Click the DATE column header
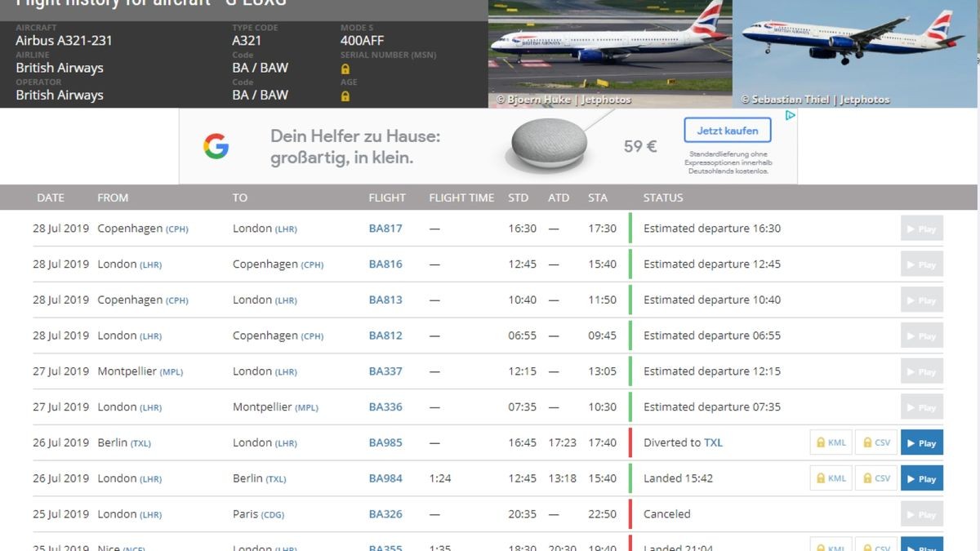The width and height of the screenshot is (980, 551). [51, 198]
